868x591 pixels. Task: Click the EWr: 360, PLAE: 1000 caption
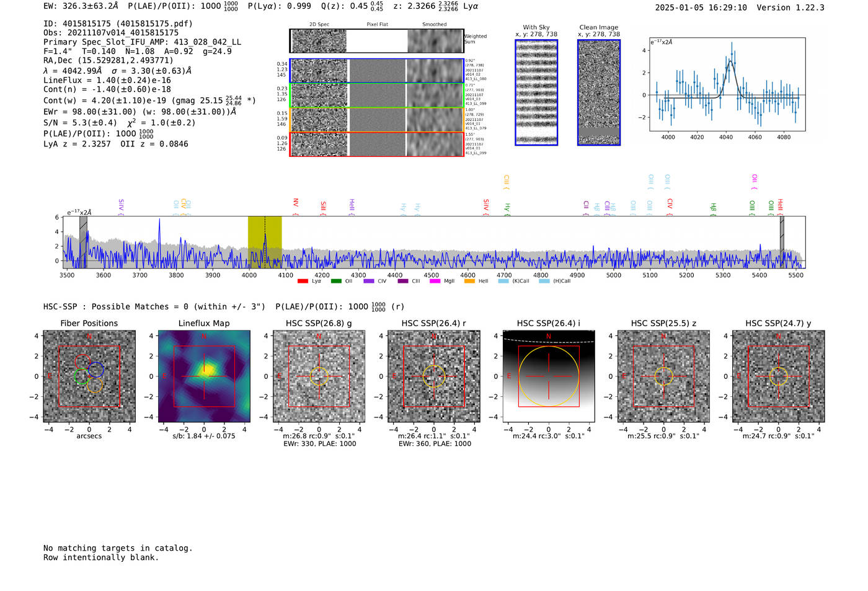tap(435, 444)
